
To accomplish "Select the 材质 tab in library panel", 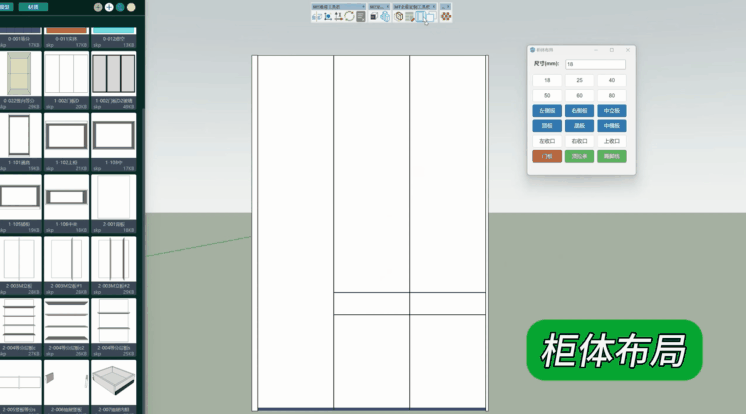I will click(x=33, y=7).
